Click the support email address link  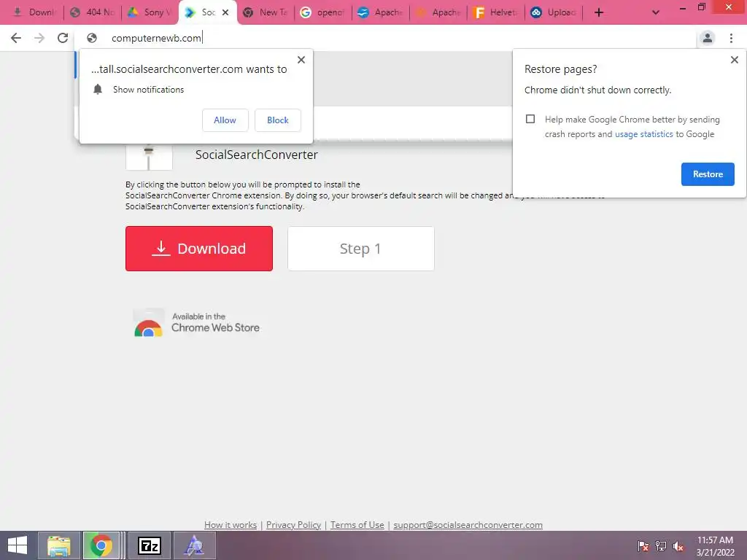tap(468, 525)
